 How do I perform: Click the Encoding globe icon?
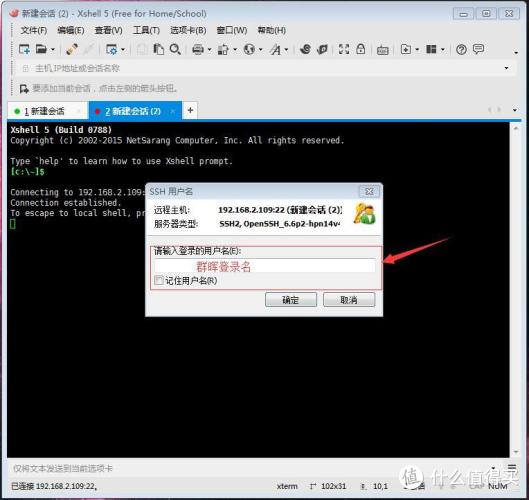249,50
